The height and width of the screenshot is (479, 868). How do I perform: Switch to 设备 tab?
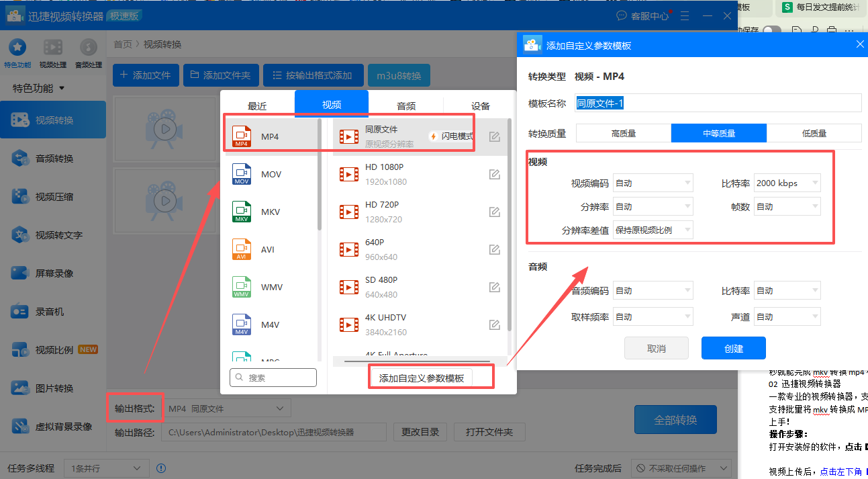[x=481, y=105]
